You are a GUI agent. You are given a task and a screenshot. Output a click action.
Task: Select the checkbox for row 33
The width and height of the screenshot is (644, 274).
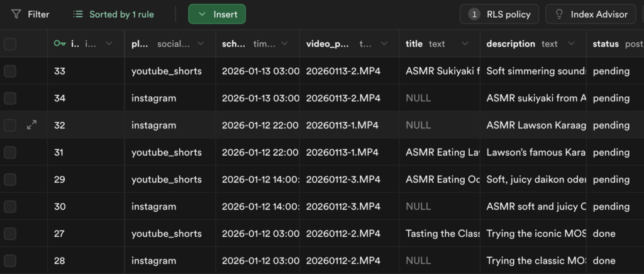(10, 71)
